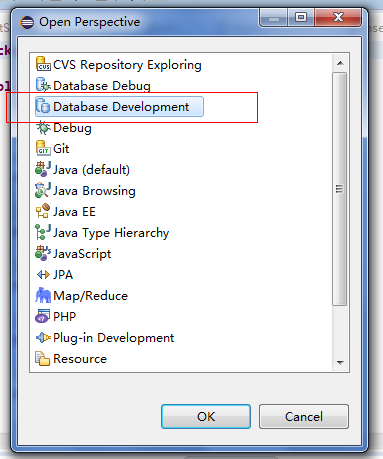Choose the JPA label
The width and height of the screenshot is (383, 459).
63,275
